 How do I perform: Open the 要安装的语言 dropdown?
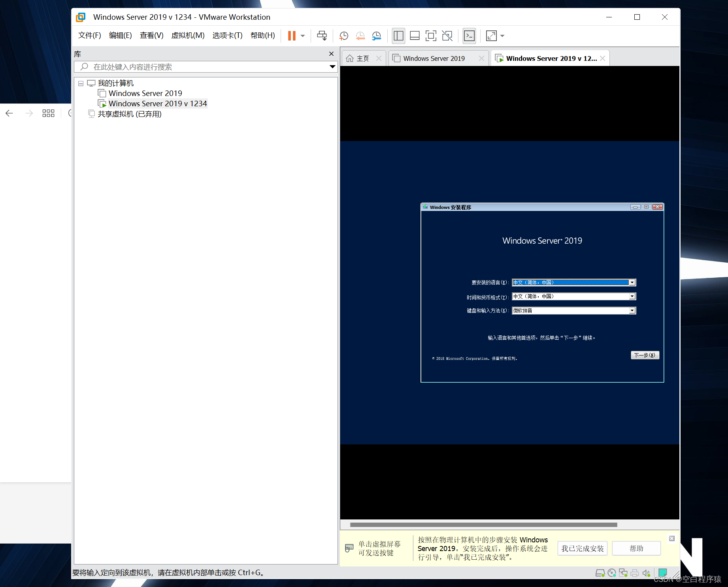click(632, 282)
